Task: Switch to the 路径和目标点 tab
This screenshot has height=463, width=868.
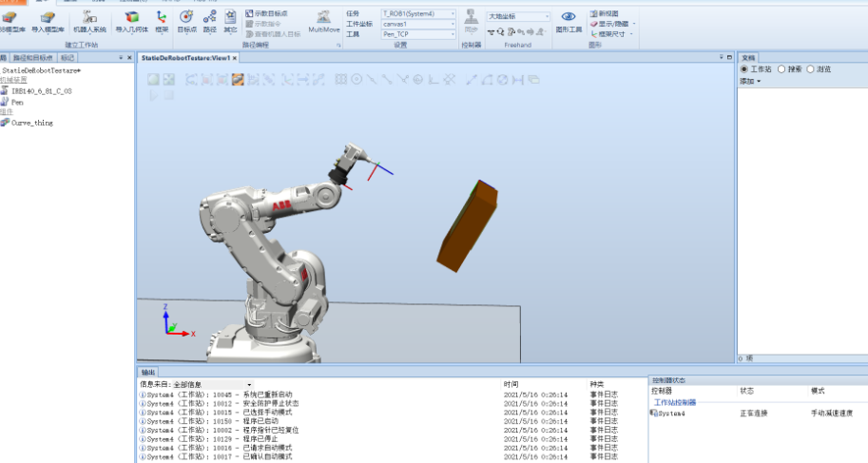Action: click(x=34, y=58)
